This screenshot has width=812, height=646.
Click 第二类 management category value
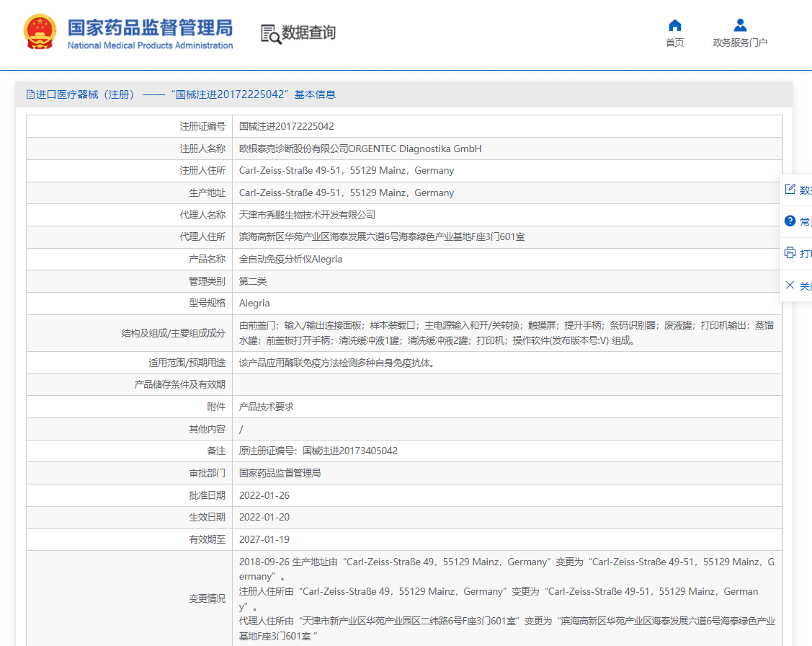point(253,281)
